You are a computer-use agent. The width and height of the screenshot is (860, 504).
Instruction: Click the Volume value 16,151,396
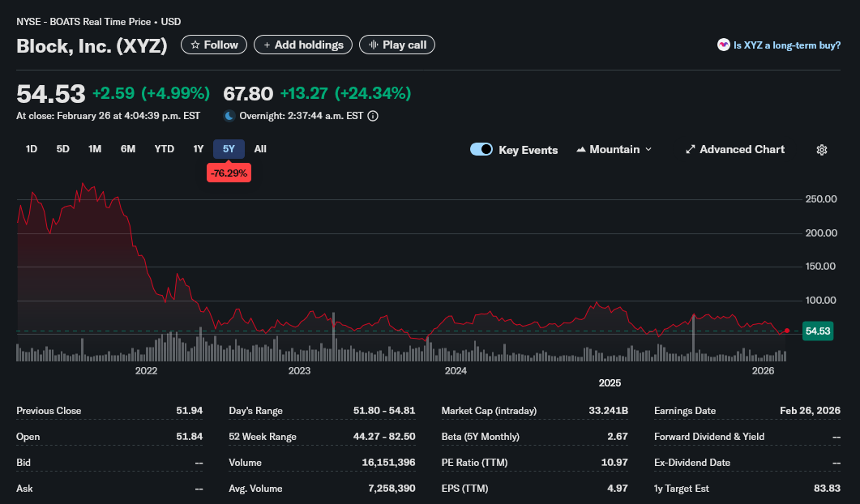388,463
